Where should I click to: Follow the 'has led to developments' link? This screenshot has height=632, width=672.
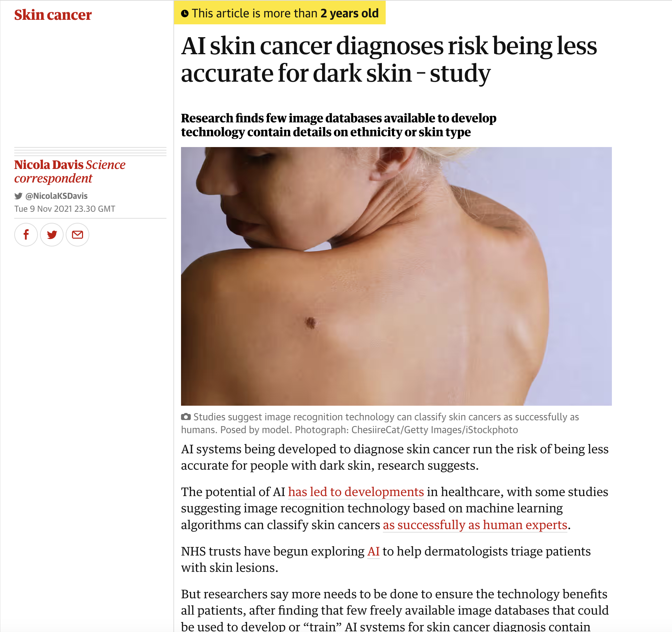pos(356,492)
